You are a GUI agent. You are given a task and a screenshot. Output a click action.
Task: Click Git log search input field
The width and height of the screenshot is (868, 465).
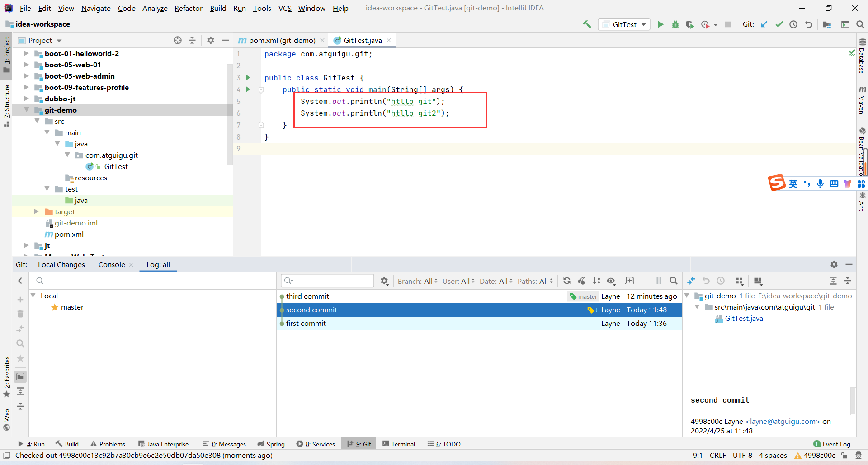coord(327,281)
